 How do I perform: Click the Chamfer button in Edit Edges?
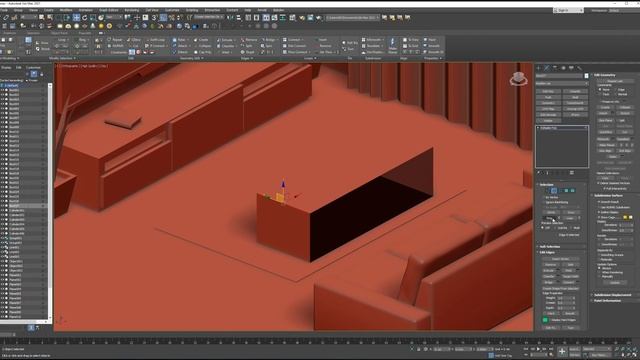point(549,276)
